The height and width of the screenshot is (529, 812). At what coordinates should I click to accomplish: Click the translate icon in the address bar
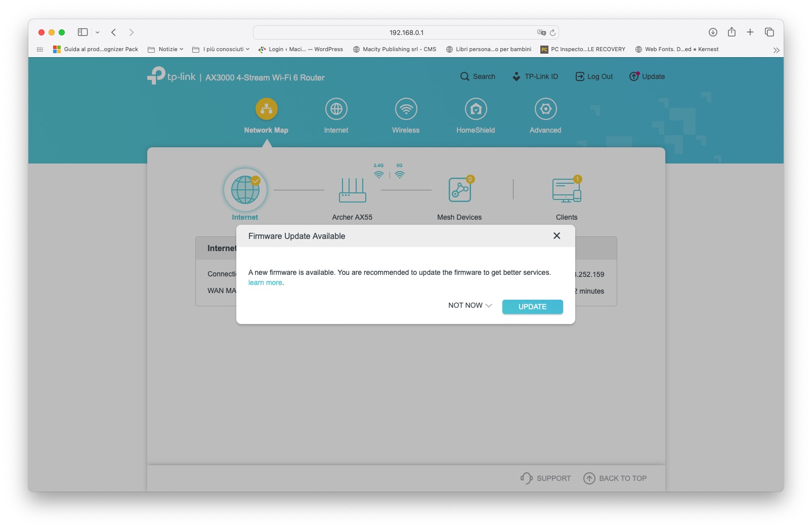click(541, 32)
